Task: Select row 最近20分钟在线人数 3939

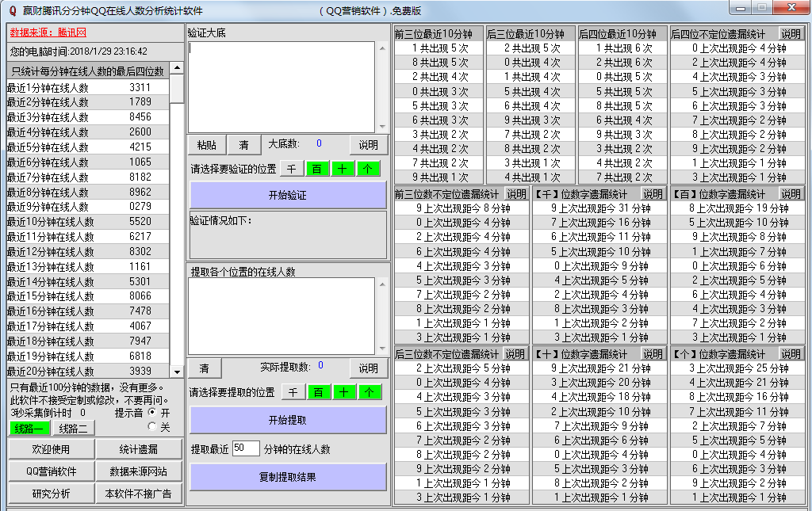Action: click(x=88, y=372)
